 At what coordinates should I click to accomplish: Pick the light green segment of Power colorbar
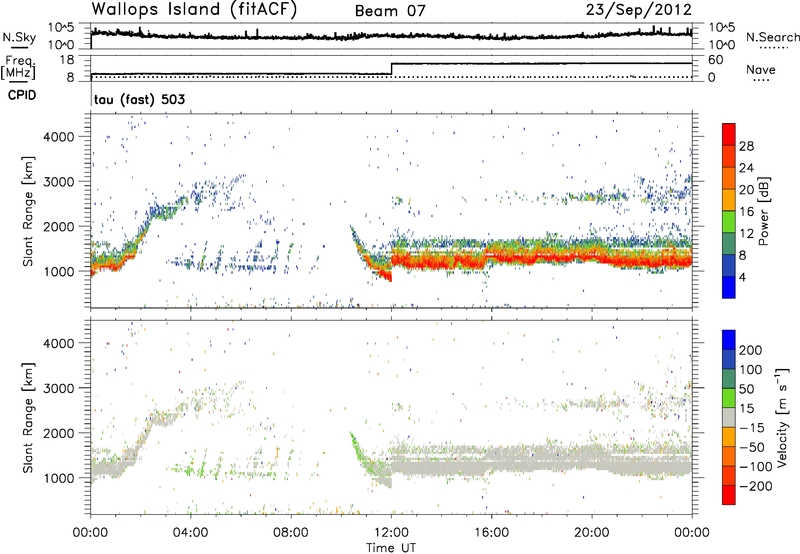(x=729, y=222)
